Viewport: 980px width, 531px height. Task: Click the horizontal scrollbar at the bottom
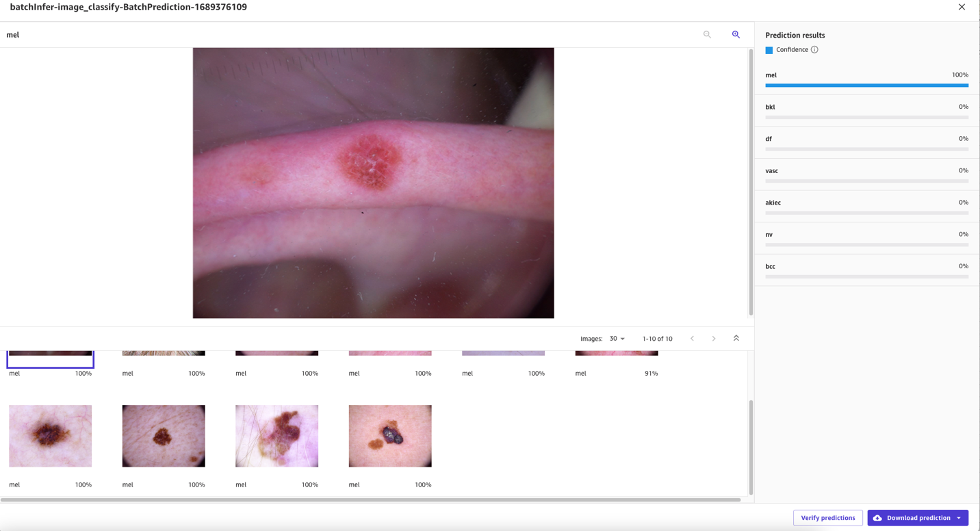[371, 500]
